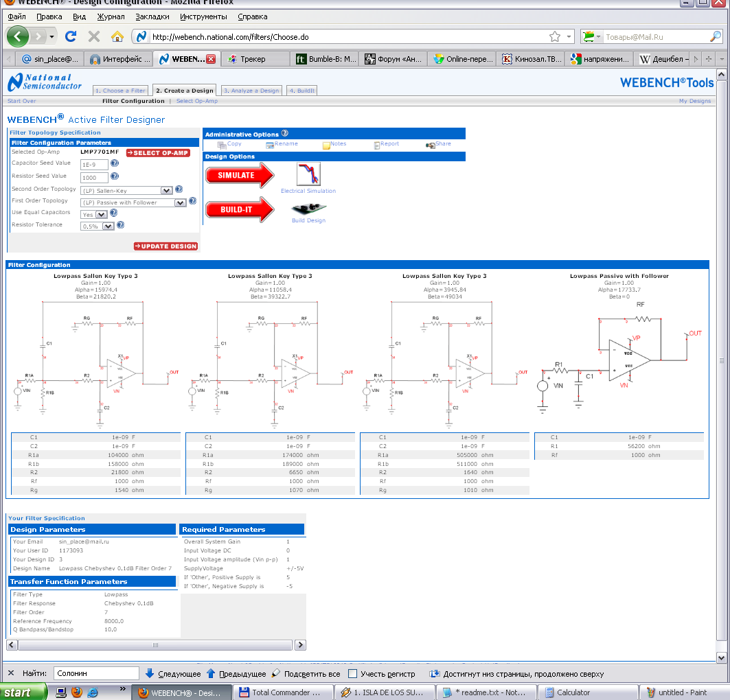Screen dimensions: 730x700
Task: Go to the browser Home icon
Action: (x=117, y=36)
